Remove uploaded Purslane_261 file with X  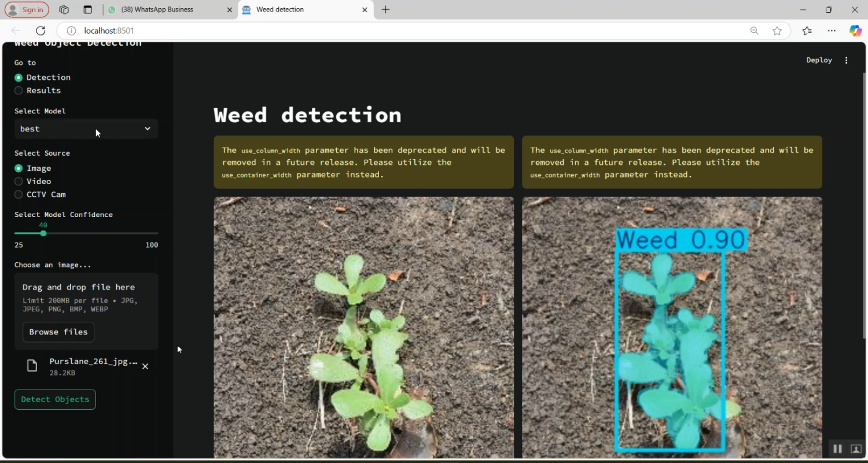[145, 366]
